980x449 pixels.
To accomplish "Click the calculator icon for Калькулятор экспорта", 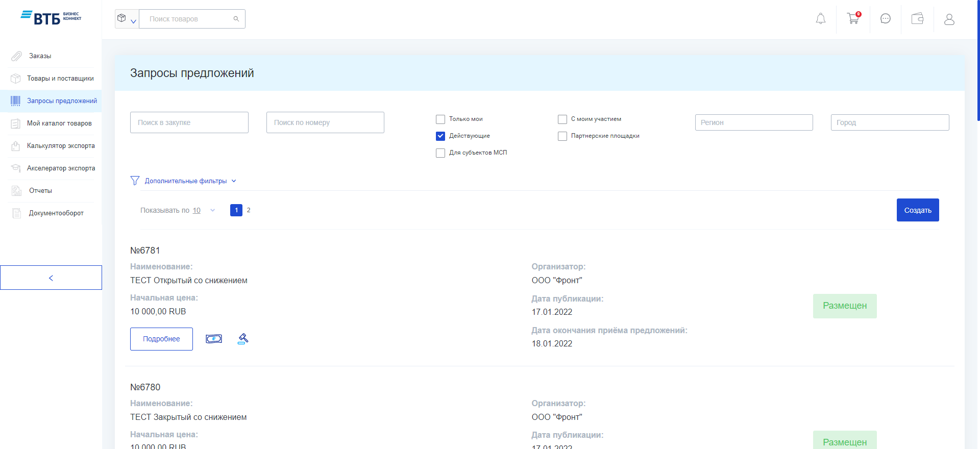I will (x=16, y=146).
